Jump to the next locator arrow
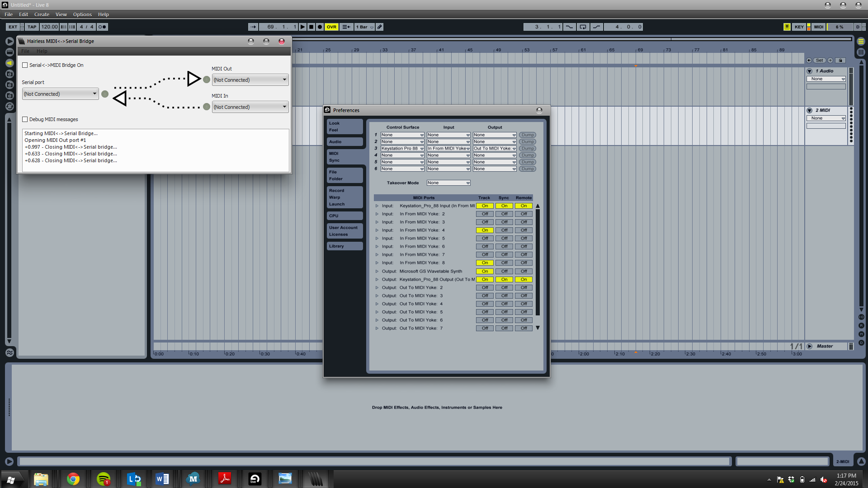Screen dimensions: 868x488 click(830, 60)
